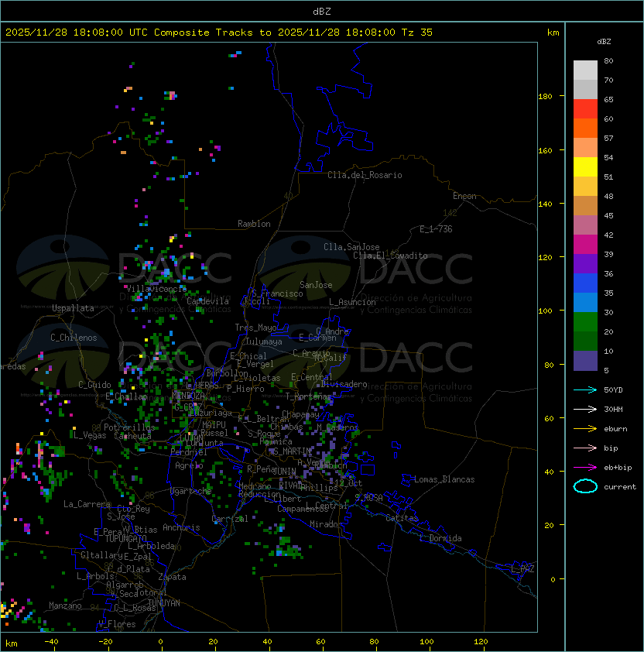Click the 'dBZ' heading above the color scale
Viewport: 644px width, 652px height.
[x=604, y=42]
